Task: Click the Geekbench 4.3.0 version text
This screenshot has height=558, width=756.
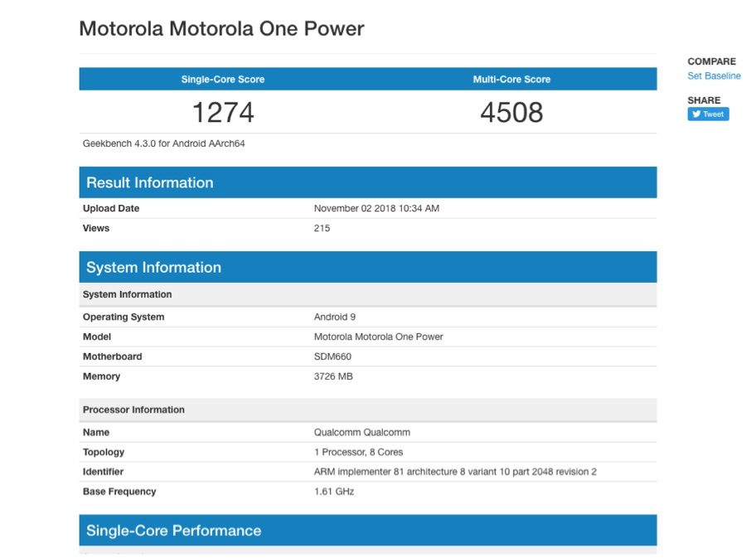Action: (163, 143)
